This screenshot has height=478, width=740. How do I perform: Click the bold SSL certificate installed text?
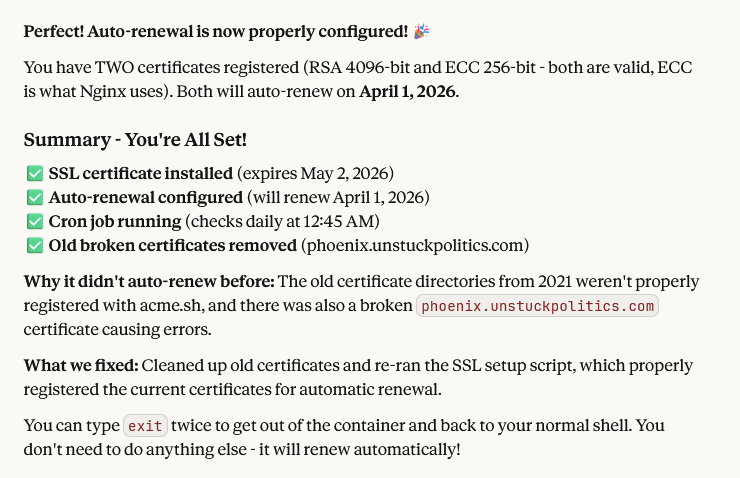[x=141, y=173]
